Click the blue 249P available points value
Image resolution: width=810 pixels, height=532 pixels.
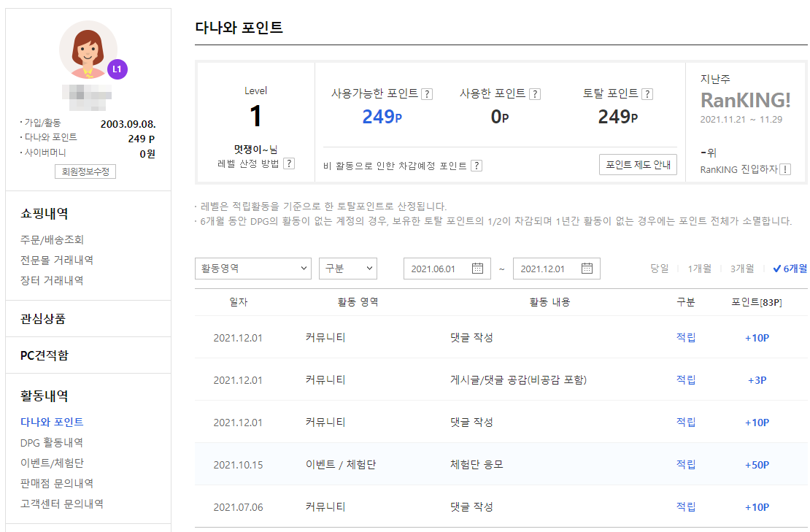click(x=382, y=117)
